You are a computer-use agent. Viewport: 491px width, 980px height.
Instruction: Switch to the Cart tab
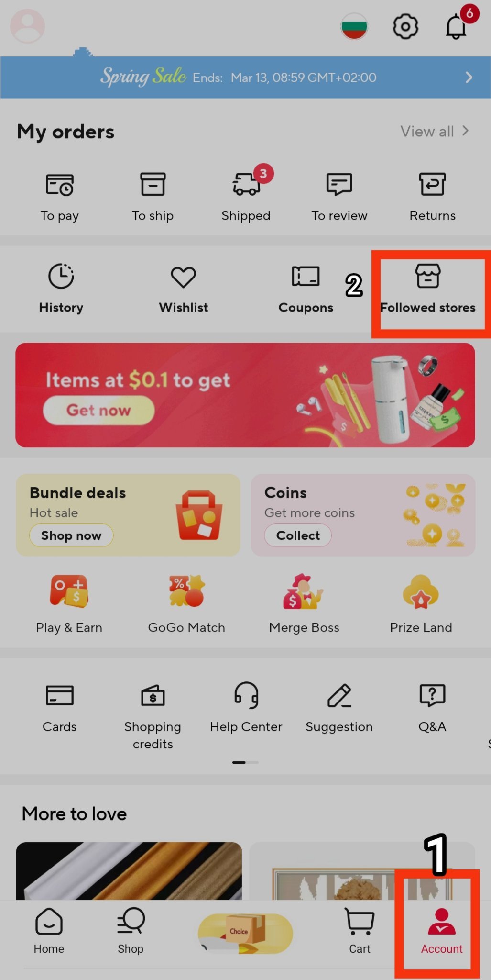point(360,931)
